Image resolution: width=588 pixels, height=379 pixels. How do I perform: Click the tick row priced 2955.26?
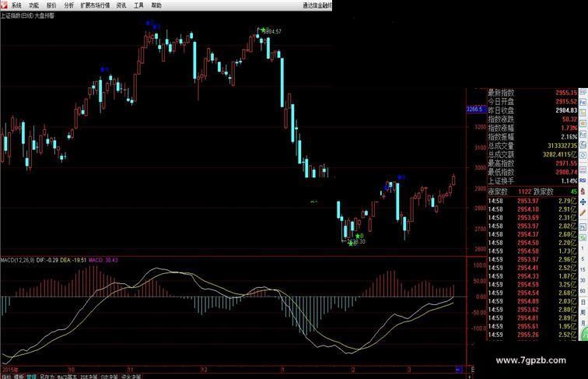[x=533, y=335]
